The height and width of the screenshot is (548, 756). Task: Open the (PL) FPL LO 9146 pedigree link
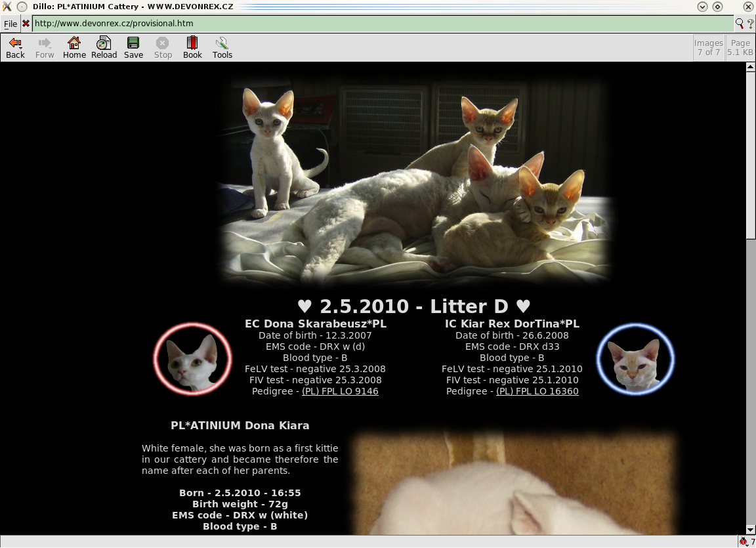coord(340,391)
